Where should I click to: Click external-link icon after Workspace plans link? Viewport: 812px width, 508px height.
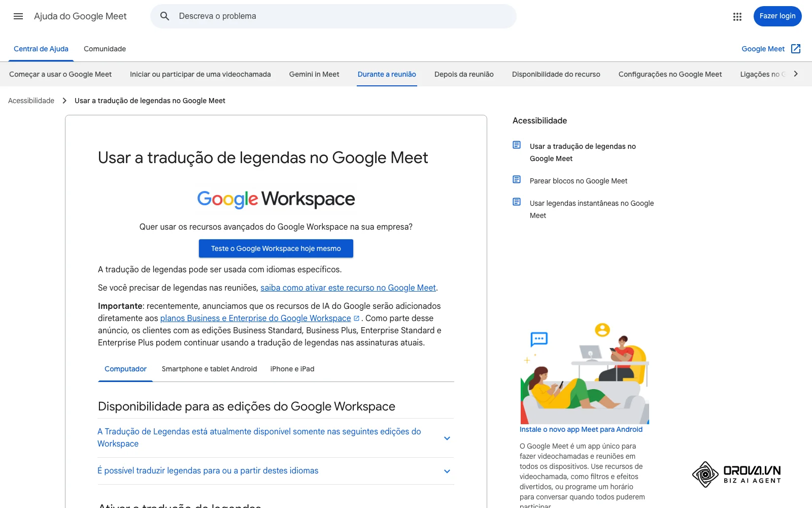pos(356,319)
